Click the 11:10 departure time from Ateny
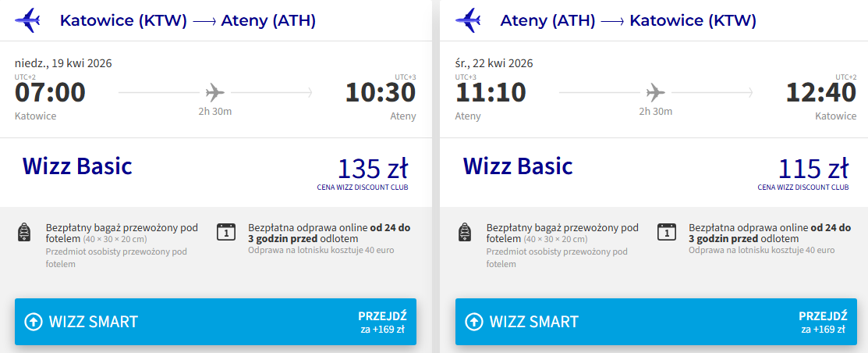Image resolution: width=868 pixels, height=353 pixels. coord(490,92)
